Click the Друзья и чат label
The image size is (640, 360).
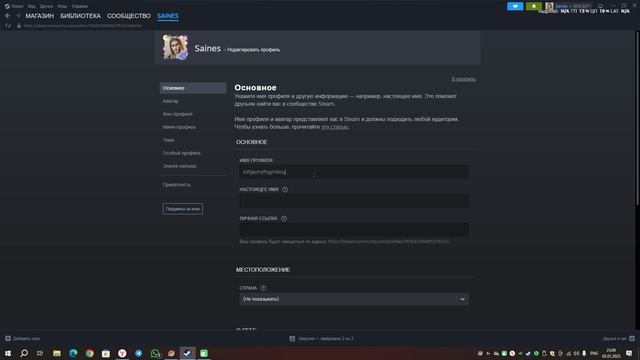coord(614,338)
